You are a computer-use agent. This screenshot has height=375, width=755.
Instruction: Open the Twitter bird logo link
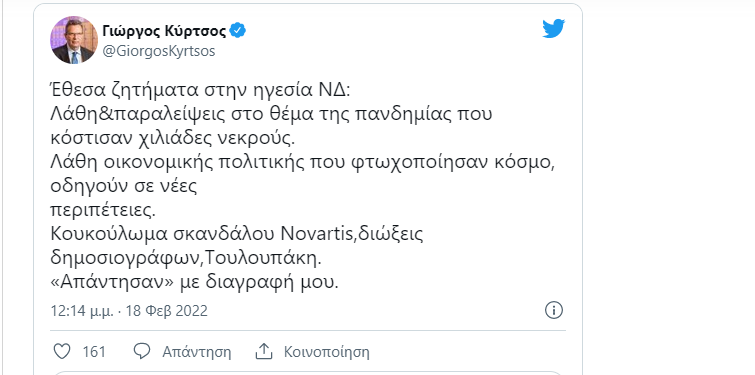(553, 29)
